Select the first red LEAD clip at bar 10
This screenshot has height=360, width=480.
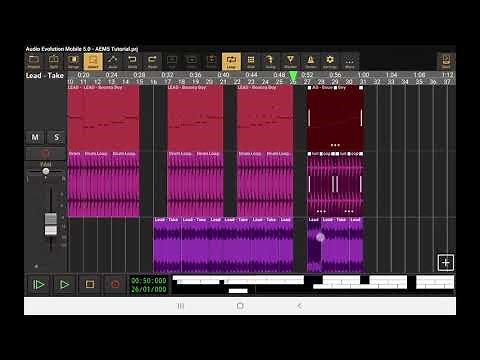click(x=104, y=118)
